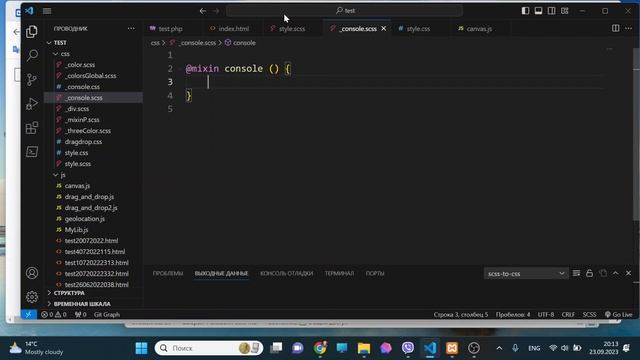Open the hamburger application menu

47,11
